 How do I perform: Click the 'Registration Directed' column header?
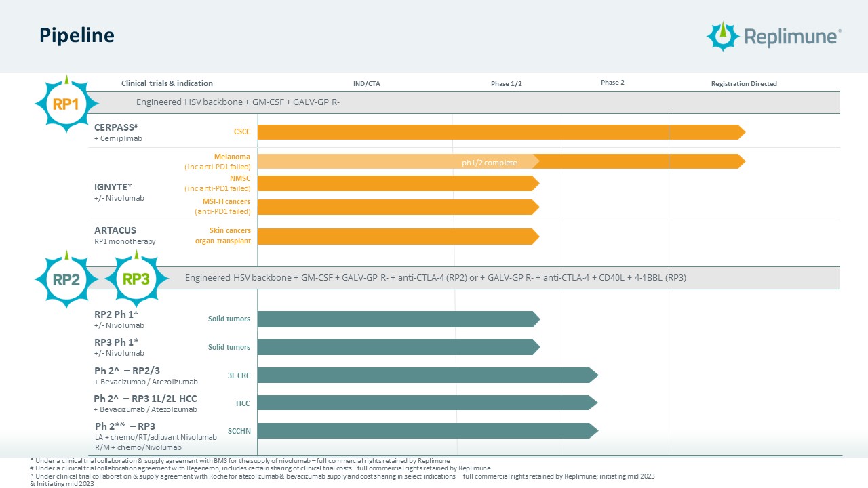click(x=744, y=84)
